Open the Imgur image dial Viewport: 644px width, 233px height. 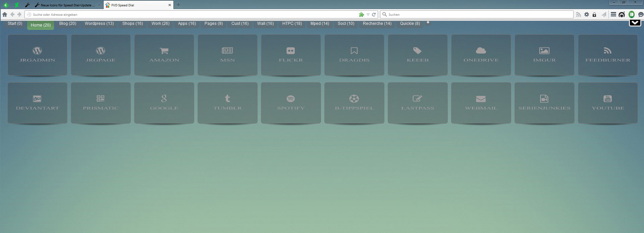tap(544, 55)
